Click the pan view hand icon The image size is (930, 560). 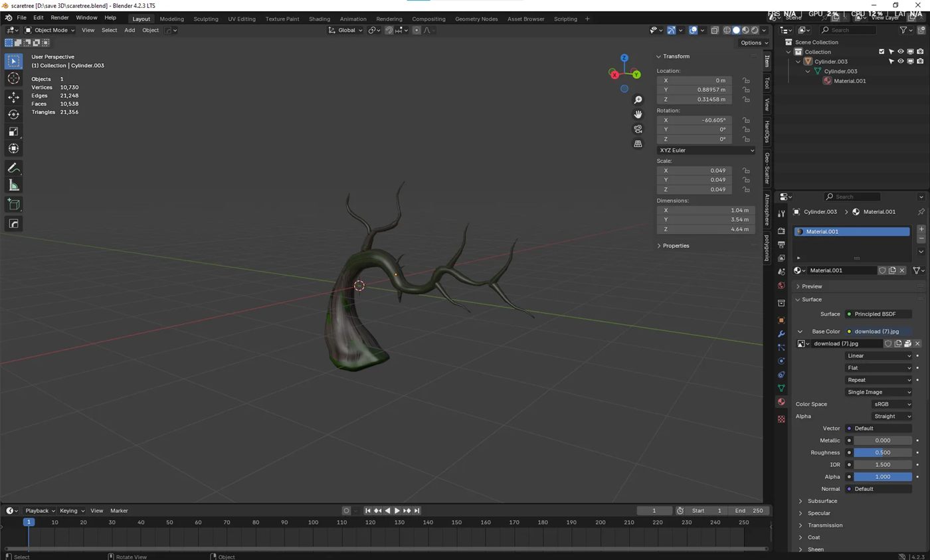(638, 114)
